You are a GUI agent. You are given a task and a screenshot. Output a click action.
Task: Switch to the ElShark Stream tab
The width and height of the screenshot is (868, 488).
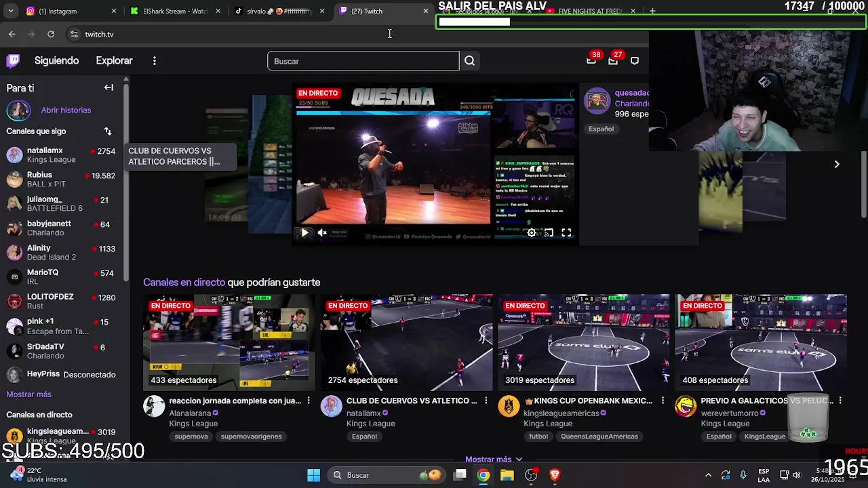click(x=175, y=11)
